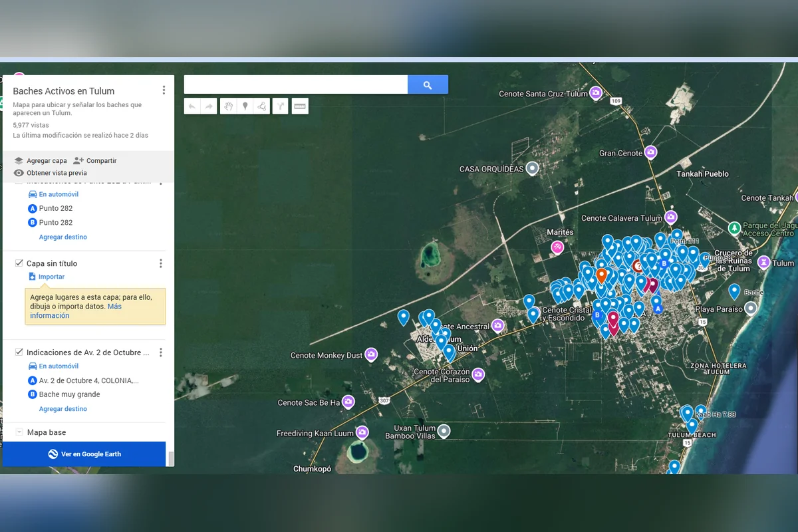Click Agregar destino under Bache muy grande
Screen dimensions: 798x532
click(x=63, y=409)
